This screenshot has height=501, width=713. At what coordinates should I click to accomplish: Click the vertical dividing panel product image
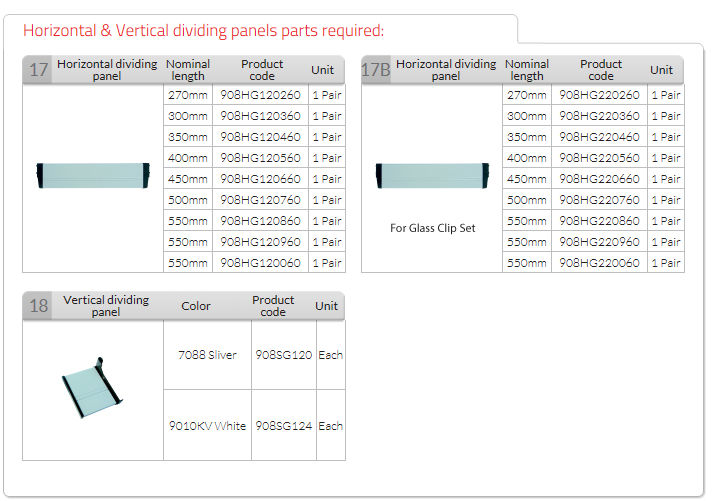[92, 386]
